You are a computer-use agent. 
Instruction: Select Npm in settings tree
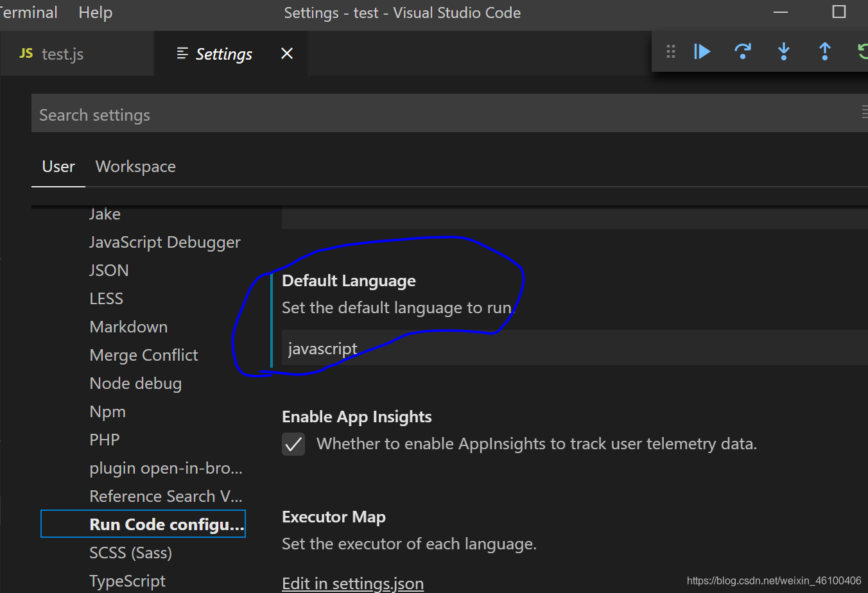[x=108, y=411]
